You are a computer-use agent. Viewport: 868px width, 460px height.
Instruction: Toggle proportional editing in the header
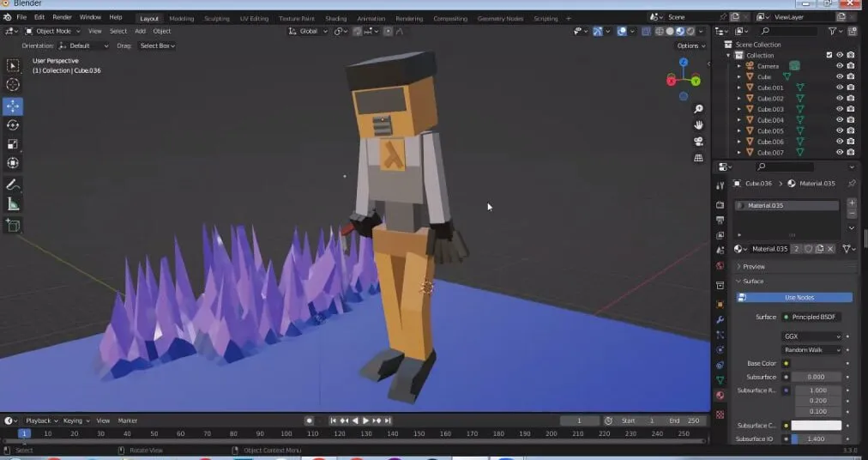(388, 31)
